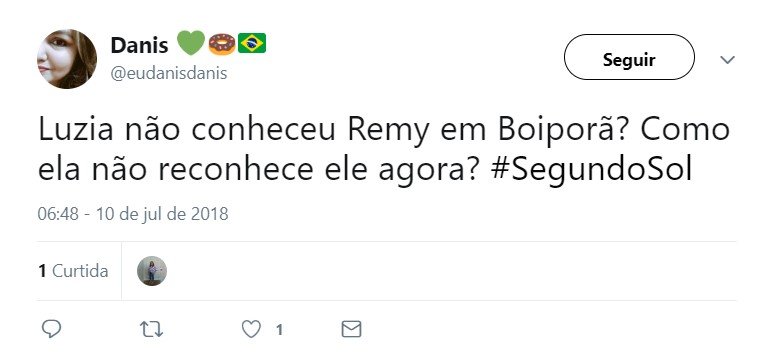The height and width of the screenshot is (363, 778).
Task: Click the green heart emoji beside Danis
Action: (191, 43)
